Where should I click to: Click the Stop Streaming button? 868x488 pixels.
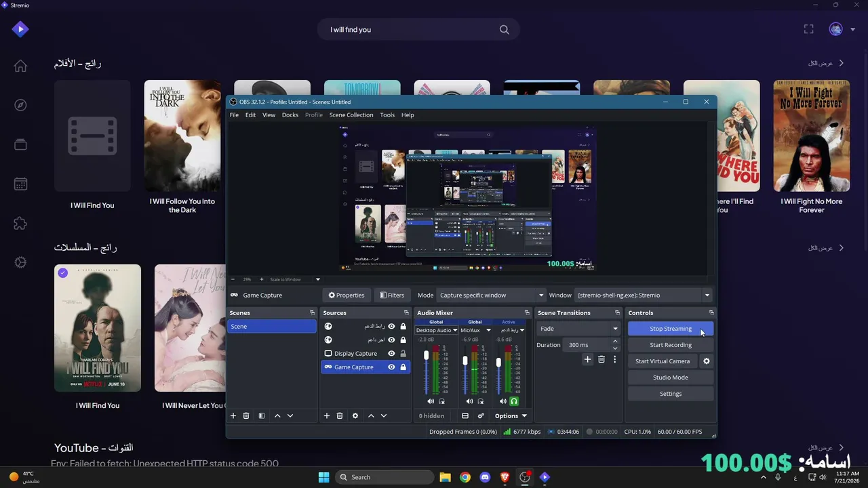671,329
